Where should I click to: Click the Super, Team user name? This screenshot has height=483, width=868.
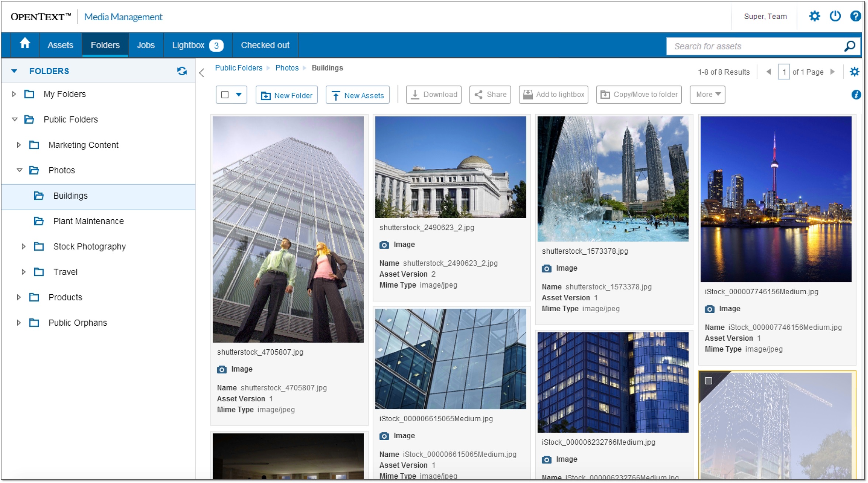coord(765,17)
